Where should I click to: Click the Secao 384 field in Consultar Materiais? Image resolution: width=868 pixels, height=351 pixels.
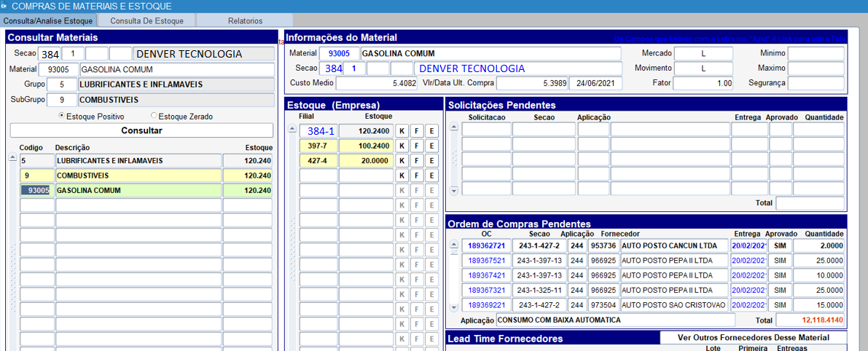click(x=49, y=54)
